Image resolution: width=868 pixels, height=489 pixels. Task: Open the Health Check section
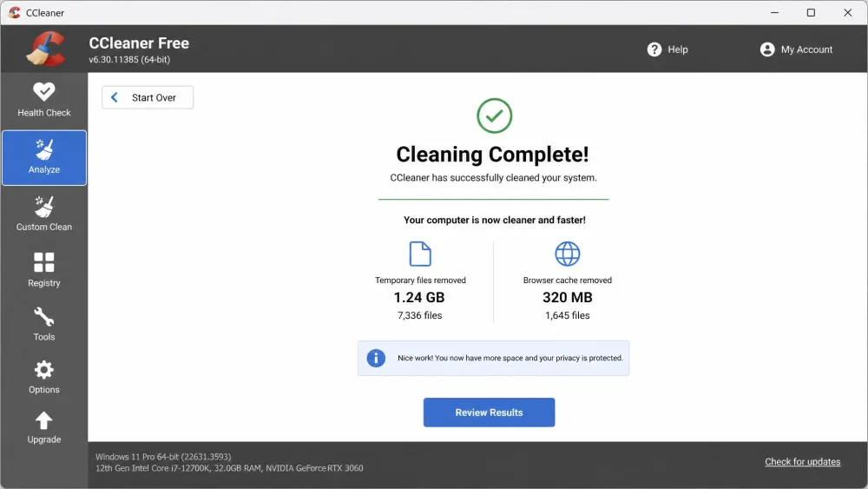pyautogui.click(x=43, y=100)
